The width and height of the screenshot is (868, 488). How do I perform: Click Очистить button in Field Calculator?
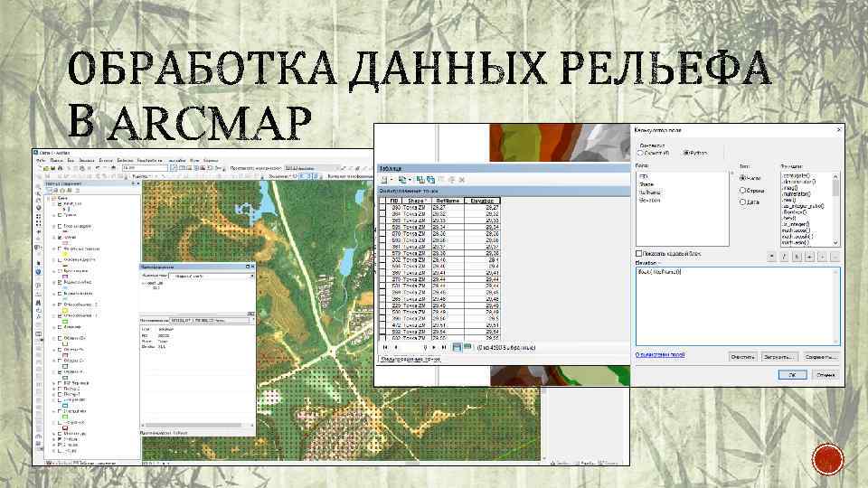[x=742, y=357]
